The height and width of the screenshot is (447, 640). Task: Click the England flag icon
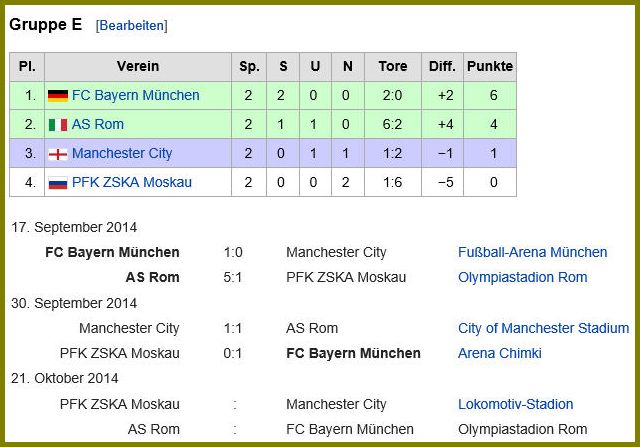point(58,154)
